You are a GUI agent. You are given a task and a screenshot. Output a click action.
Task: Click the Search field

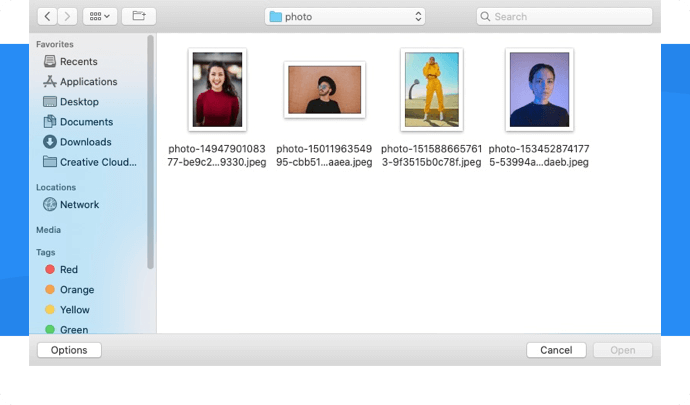coord(564,17)
